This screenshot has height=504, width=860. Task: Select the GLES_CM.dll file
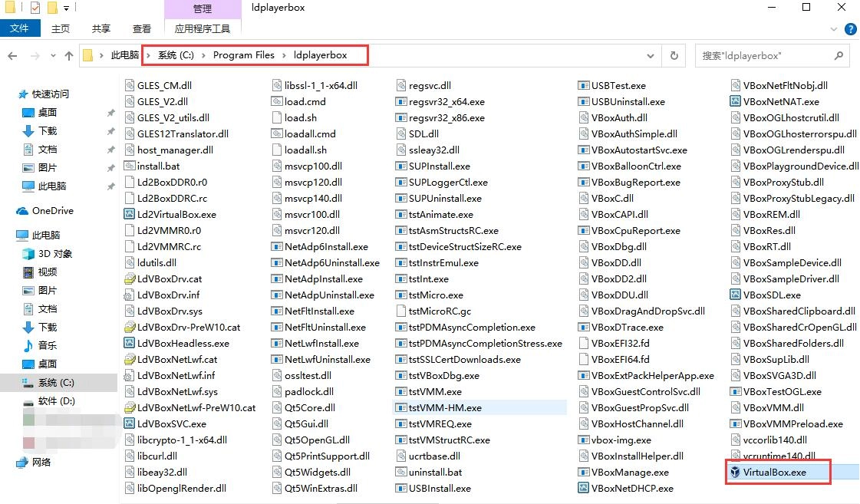point(158,86)
